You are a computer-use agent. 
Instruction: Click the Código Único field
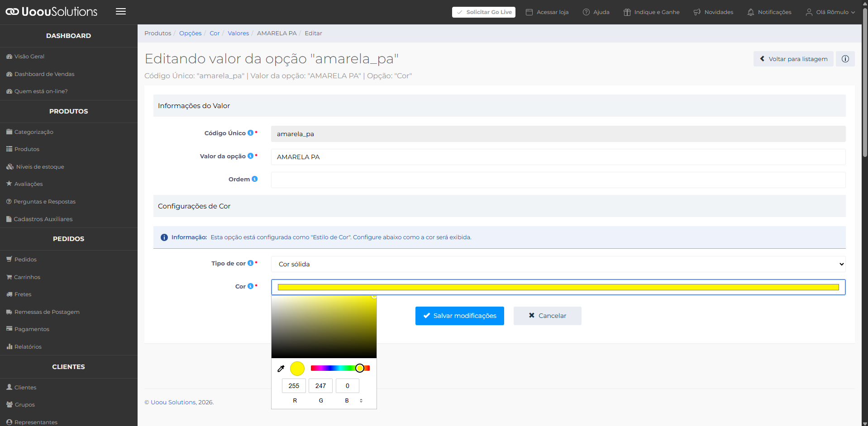coord(558,134)
